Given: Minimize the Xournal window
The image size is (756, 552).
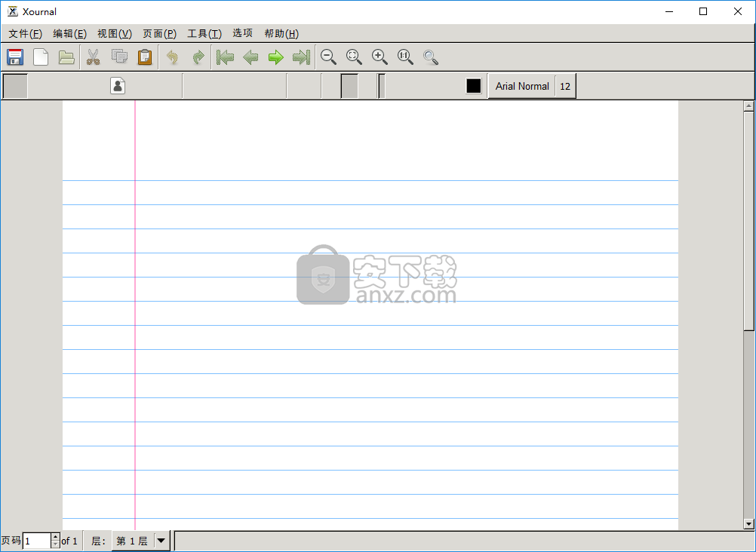Looking at the screenshot, I should [x=669, y=11].
